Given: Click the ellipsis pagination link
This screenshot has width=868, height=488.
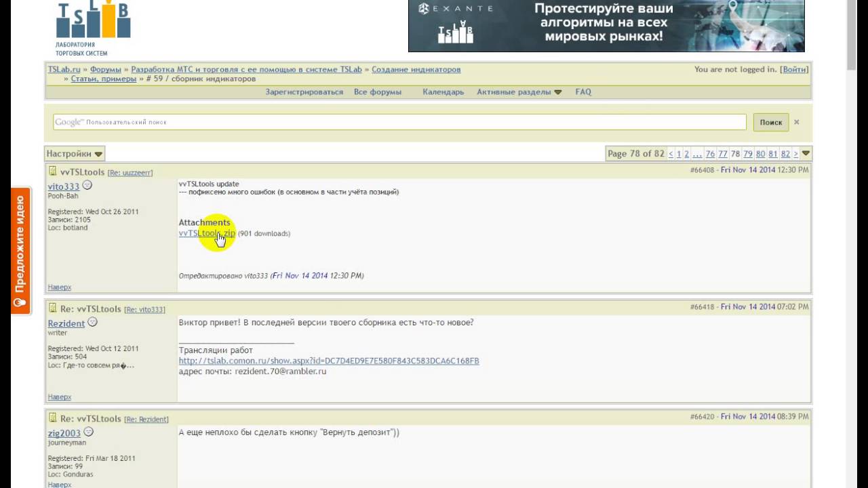Looking at the screenshot, I should 697,154.
